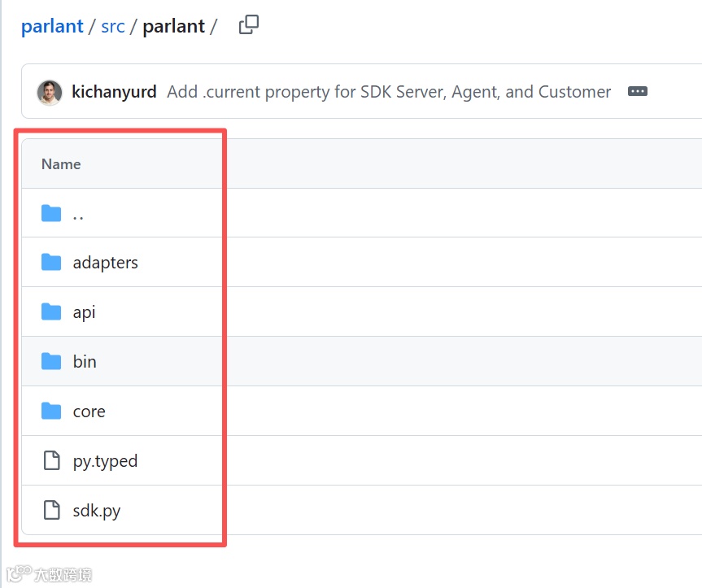The image size is (702, 588).
Task: Click the core folder icon
Action: point(51,411)
